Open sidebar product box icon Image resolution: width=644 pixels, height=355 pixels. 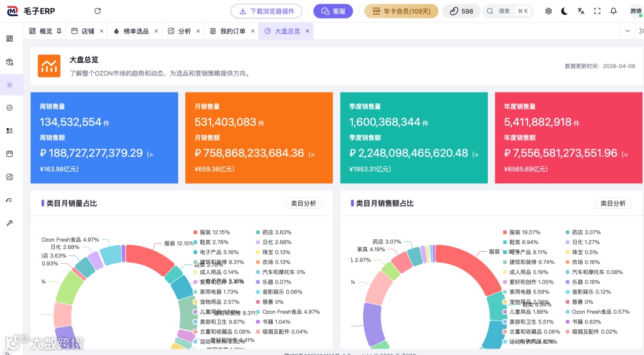pyautogui.click(x=10, y=62)
